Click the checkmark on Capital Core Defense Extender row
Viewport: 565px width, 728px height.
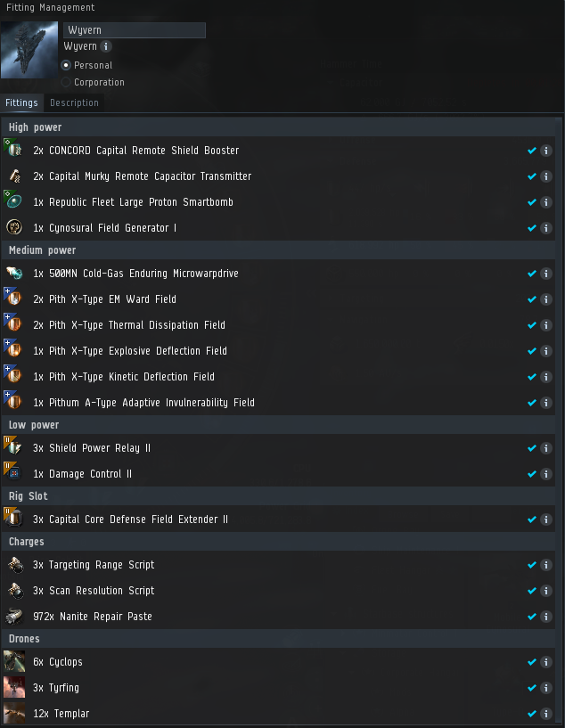[532, 519]
